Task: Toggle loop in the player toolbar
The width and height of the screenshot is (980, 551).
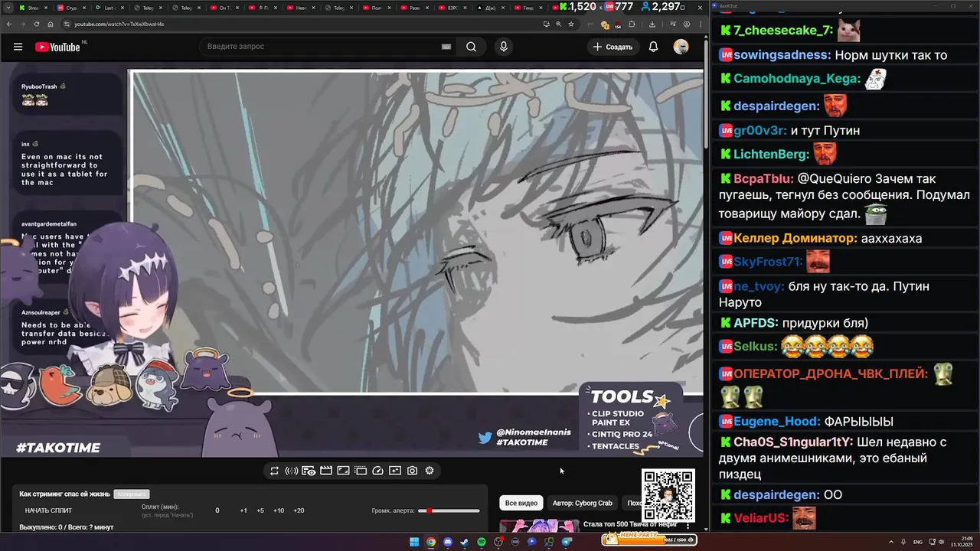Action: (x=274, y=471)
